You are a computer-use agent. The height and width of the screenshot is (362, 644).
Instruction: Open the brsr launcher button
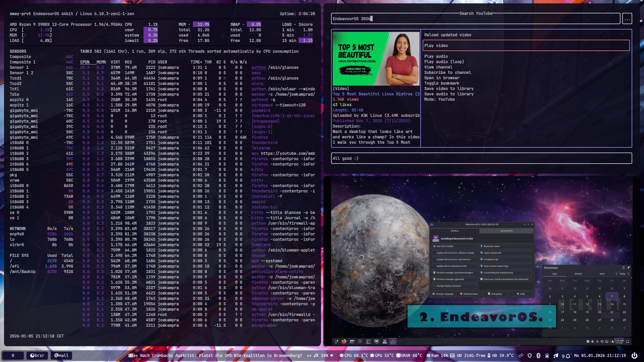tap(37, 356)
